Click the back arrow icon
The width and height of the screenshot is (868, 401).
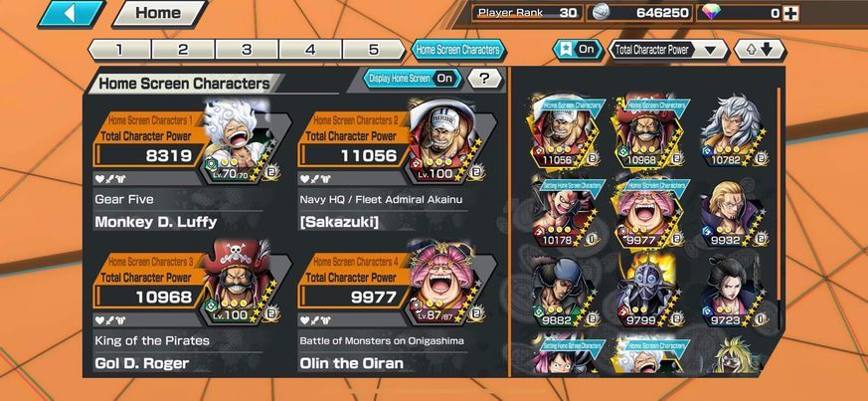tap(71, 13)
